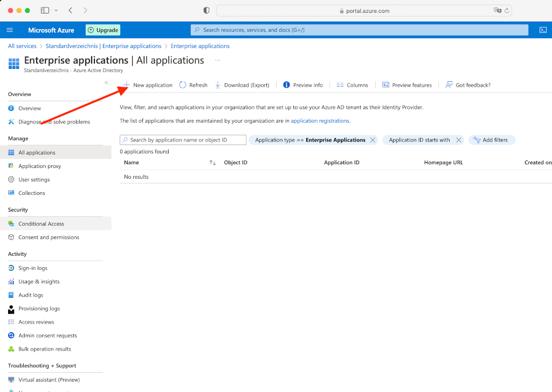552x392 pixels.
Task: Click Homepage URL column header
Action: (x=443, y=163)
